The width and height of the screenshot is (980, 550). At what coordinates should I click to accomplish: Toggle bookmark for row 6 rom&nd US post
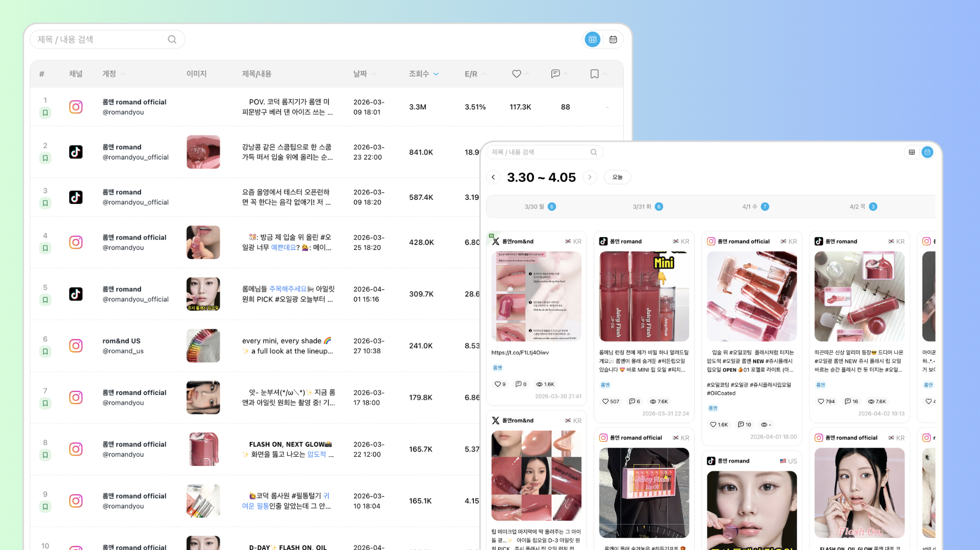point(45,352)
